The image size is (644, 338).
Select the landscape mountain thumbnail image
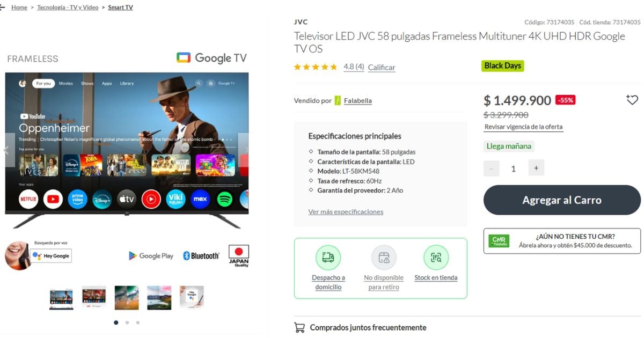pyautogui.click(x=159, y=298)
